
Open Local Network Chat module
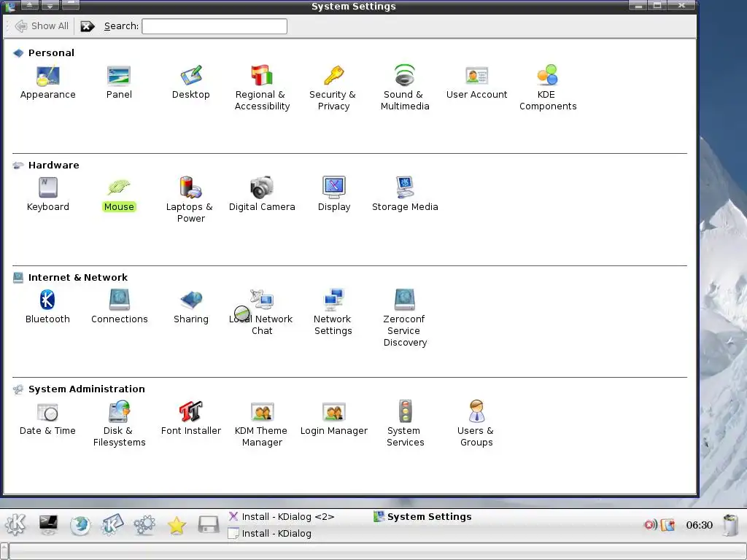click(262, 312)
